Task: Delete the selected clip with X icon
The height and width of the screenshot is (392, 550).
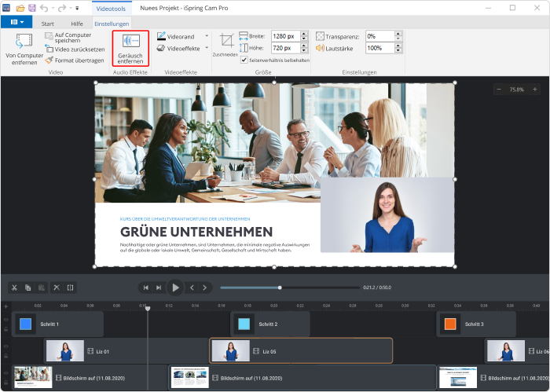Action: pos(57,288)
